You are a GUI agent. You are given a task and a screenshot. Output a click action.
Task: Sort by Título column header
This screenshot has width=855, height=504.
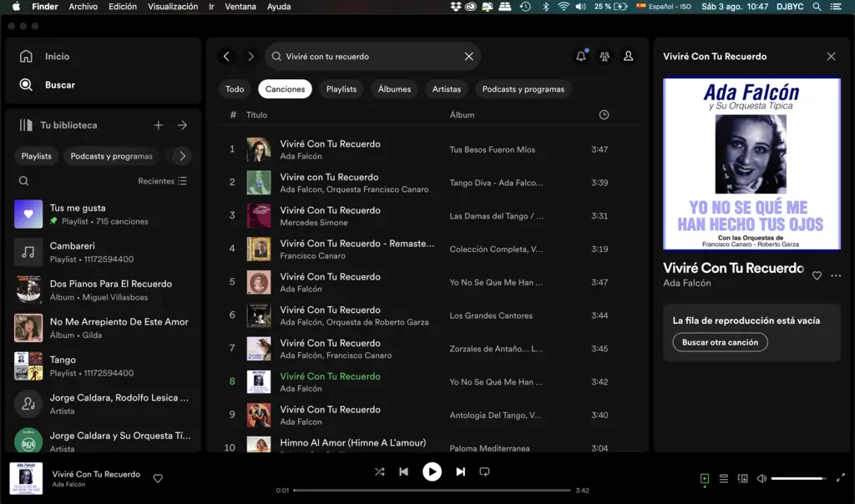click(x=256, y=115)
